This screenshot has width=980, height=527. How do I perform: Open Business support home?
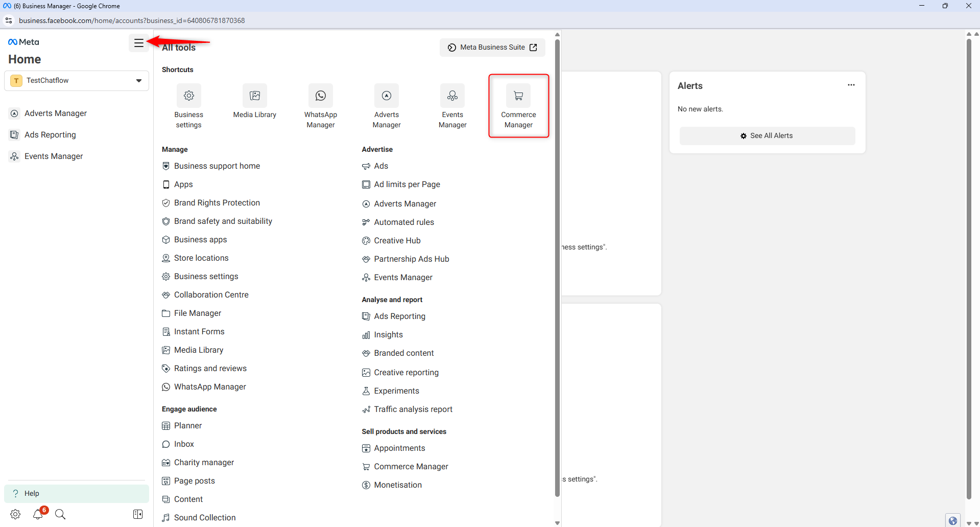[211, 166]
